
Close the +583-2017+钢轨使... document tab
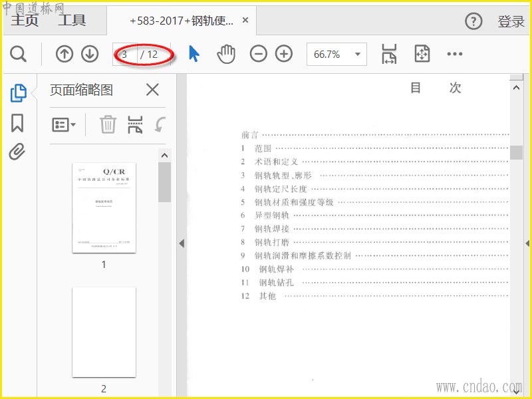[x=245, y=21]
